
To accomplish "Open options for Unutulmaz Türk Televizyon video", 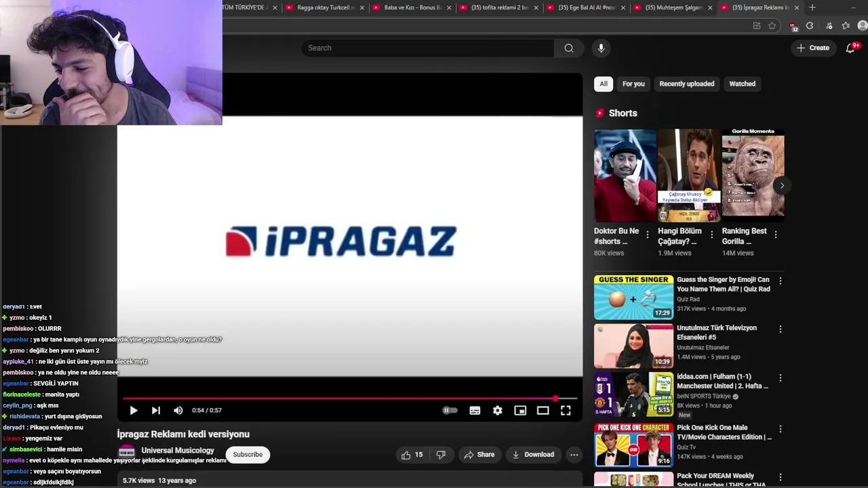I will [780, 329].
